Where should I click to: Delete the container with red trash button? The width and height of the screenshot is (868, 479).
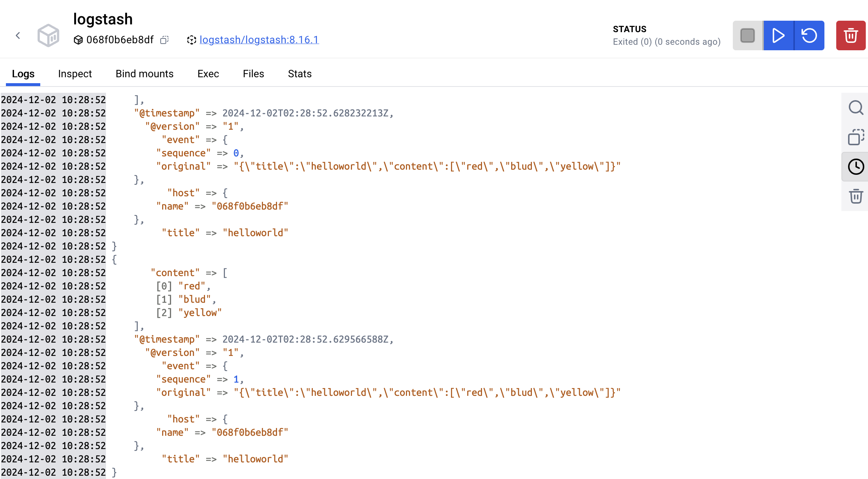[851, 35]
